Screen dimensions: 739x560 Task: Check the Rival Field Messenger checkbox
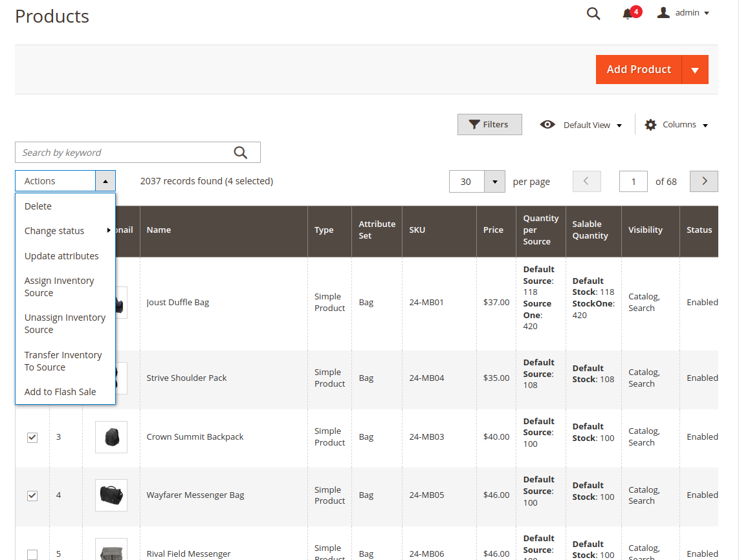coord(32,554)
